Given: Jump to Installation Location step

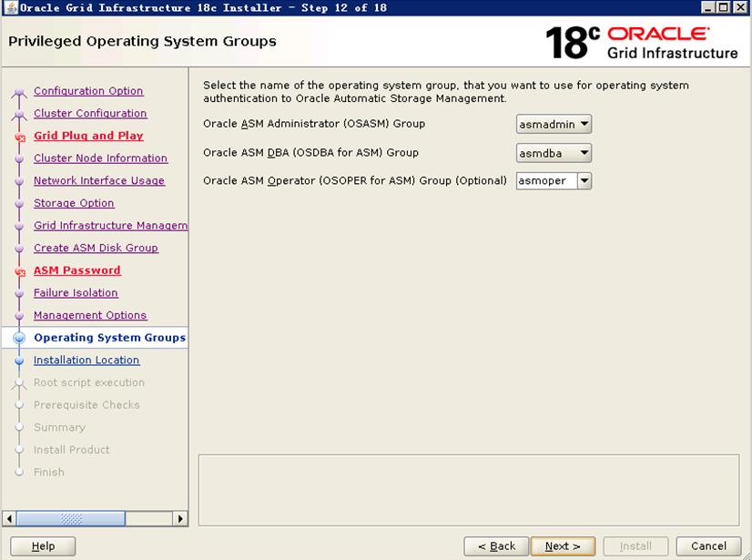Looking at the screenshot, I should (86, 360).
